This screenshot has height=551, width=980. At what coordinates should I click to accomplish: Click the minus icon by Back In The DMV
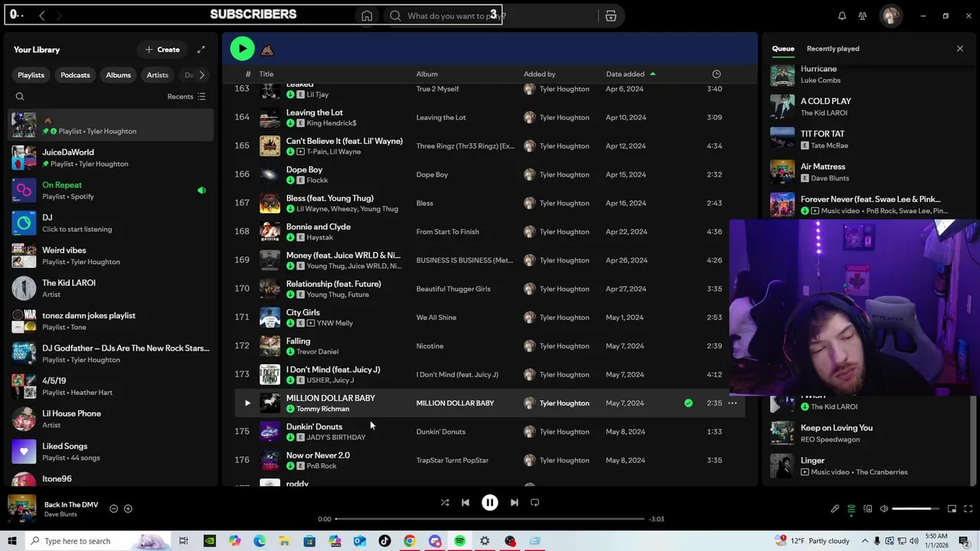coord(113,509)
